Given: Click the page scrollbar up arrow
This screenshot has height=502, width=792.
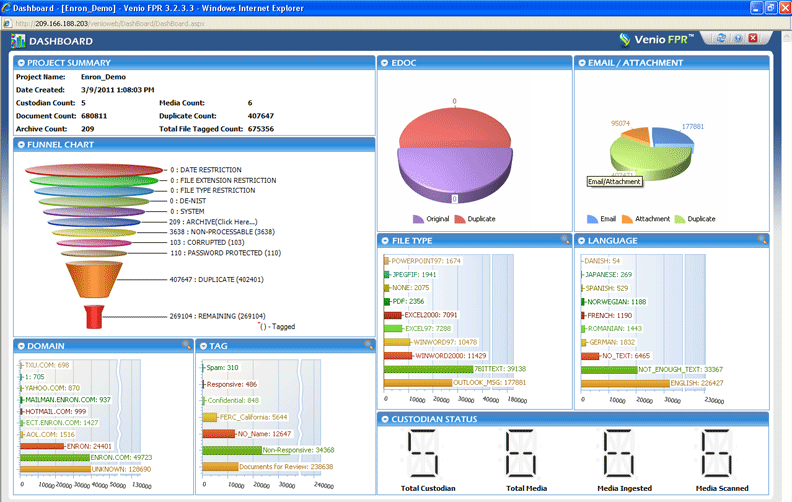Looking at the screenshot, I should (786, 37).
